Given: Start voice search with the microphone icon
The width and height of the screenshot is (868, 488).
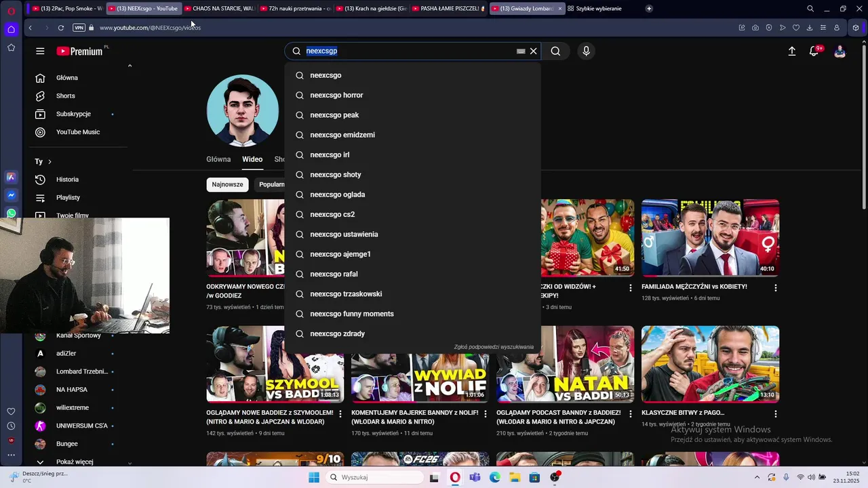Looking at the screenshot, I should [587, 51].
